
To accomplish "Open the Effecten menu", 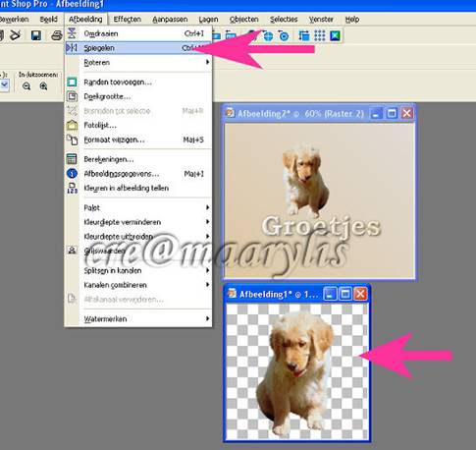I will 128,20.
